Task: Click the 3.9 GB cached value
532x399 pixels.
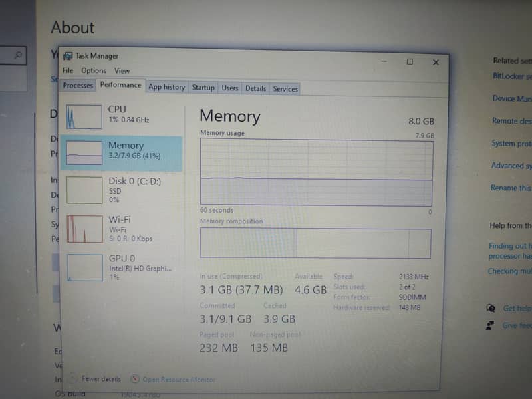Action: 279,319
